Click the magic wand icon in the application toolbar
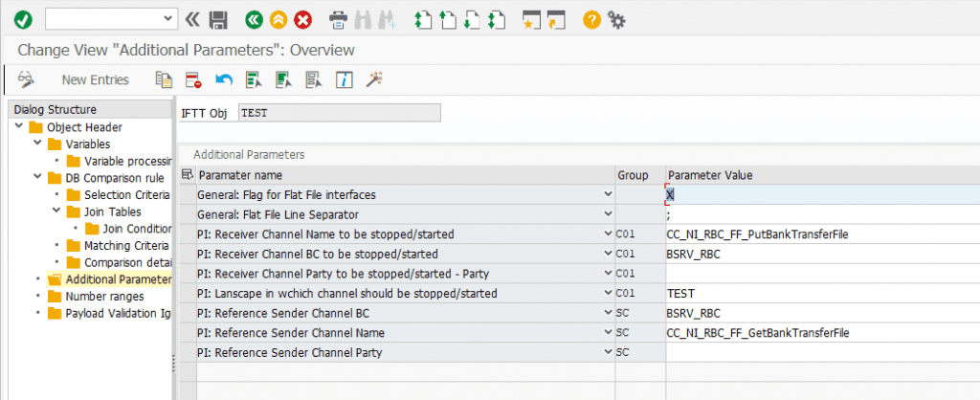 click(x=374, y=79)
